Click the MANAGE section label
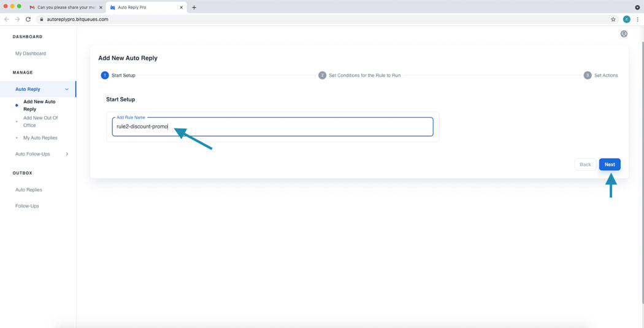644x328 pixels. tap(23, 72)
